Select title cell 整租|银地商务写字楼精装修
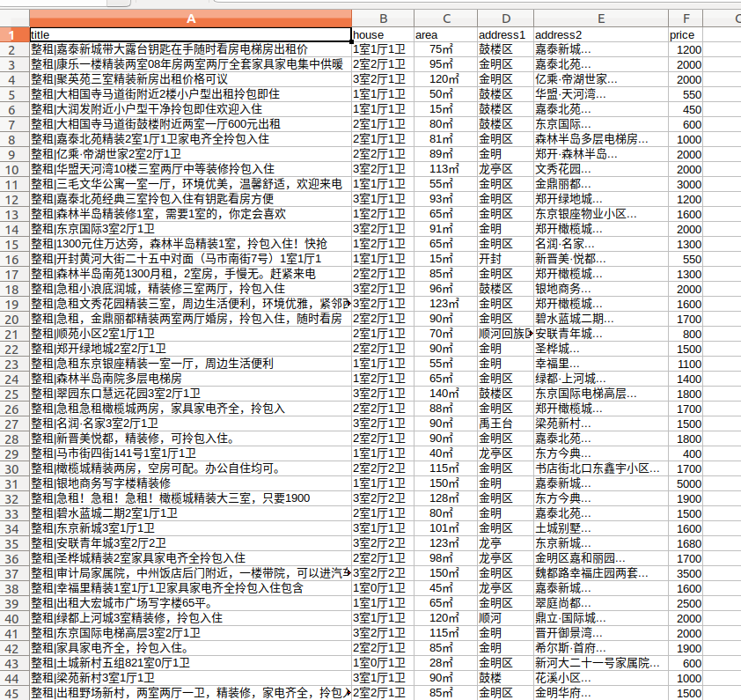 pyautogui.click(x=190, y=483)
